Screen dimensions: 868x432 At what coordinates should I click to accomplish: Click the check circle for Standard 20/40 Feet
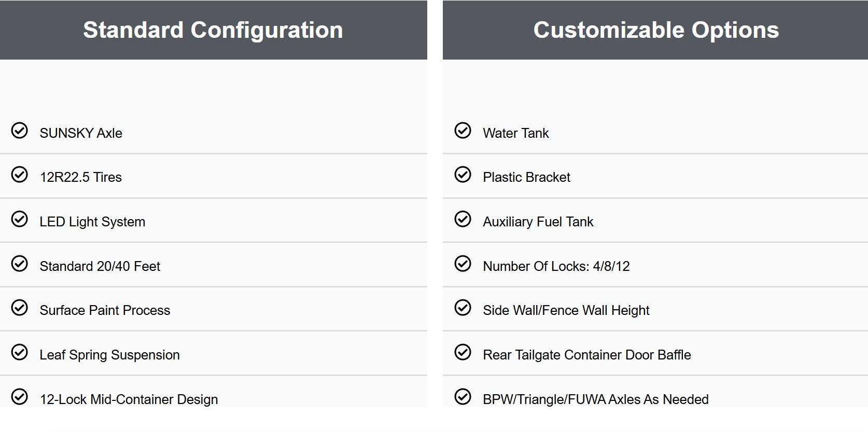[x=20, y=264]
